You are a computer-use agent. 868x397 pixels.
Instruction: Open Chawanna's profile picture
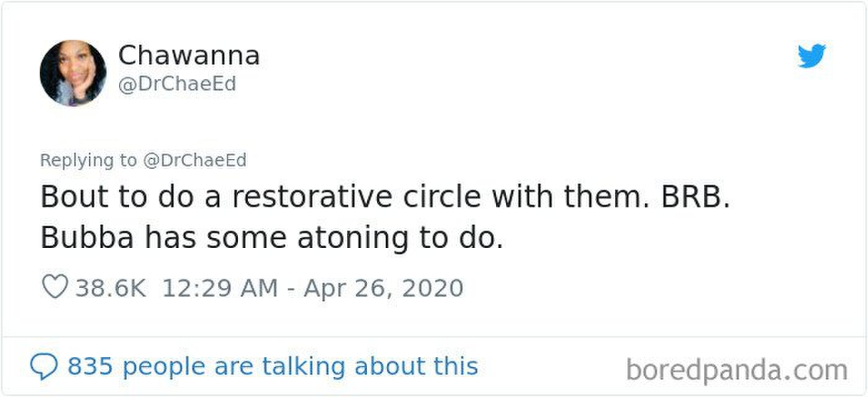point(73,73)
